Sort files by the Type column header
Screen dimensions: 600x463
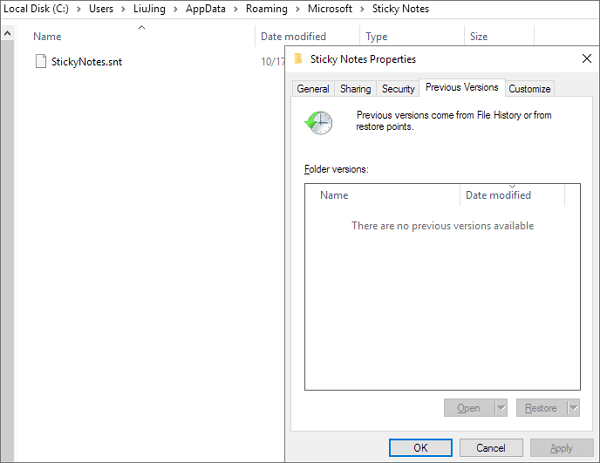(x=377, y=36)
